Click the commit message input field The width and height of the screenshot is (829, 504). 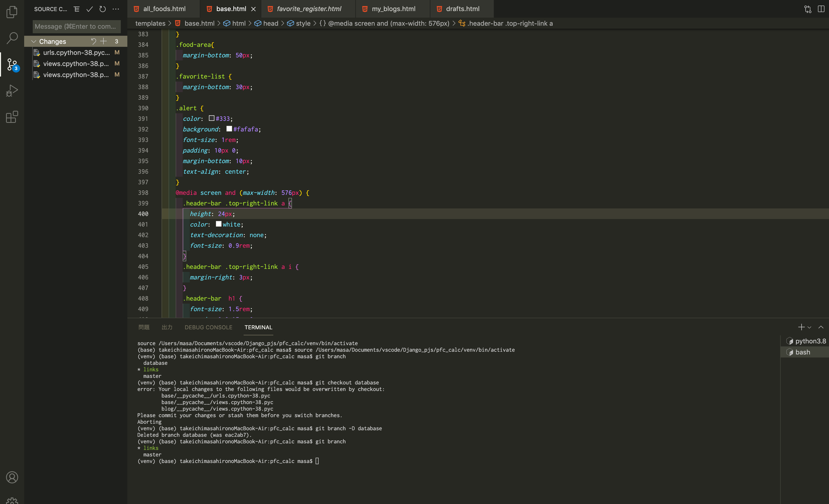click(x=76, y=26)
